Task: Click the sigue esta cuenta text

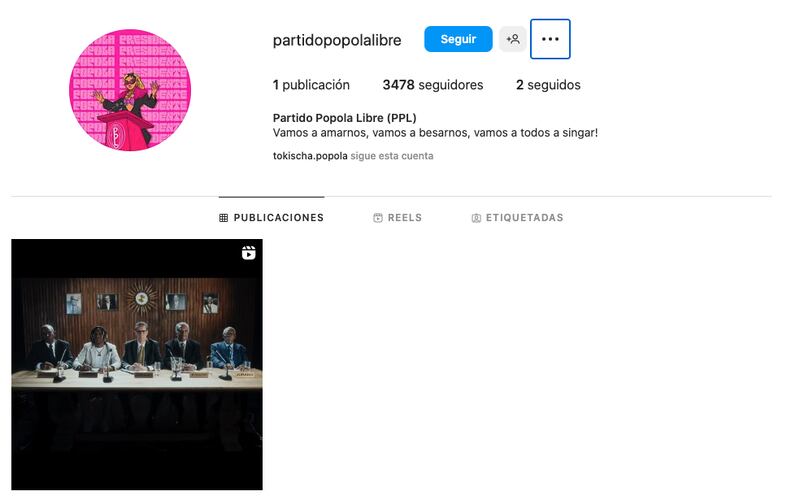Action: coord(392,156)
